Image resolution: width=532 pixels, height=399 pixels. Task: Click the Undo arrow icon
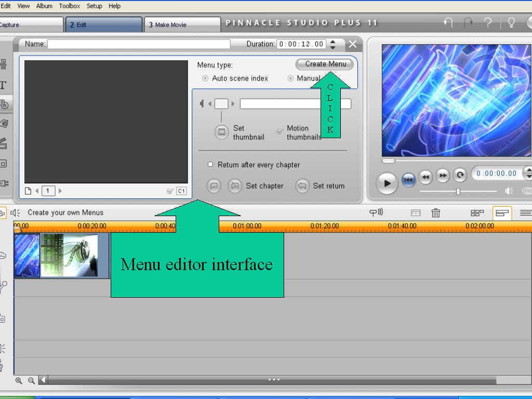tap(448, 23)
